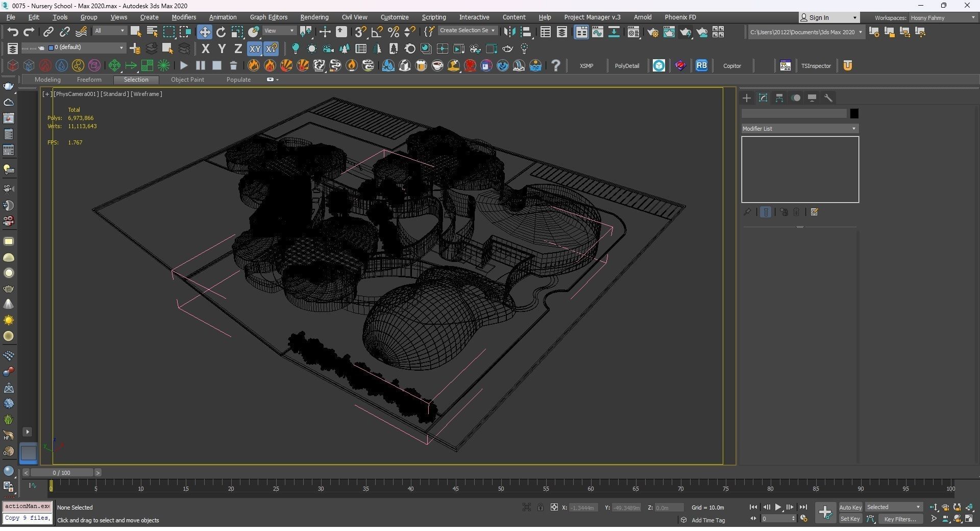The image size is (980, 531).
Task: Click the RB plugin icon
Action: click(x=702, y=65)
